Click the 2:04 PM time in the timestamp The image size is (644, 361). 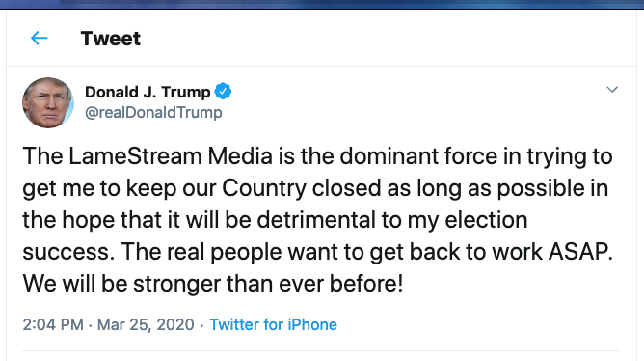click(x=53, y=324)
